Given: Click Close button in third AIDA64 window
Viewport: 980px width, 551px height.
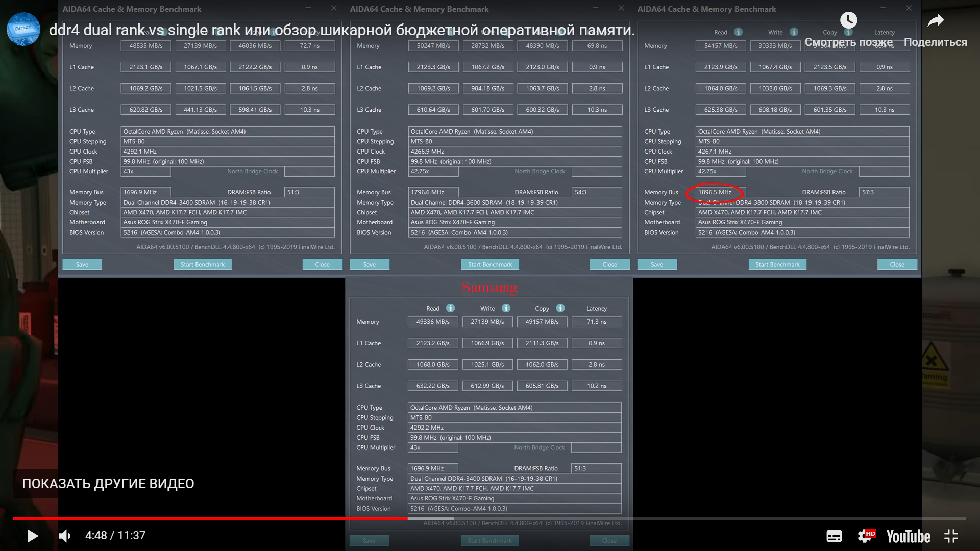Looking at the screenshot, I should point(897,264).
